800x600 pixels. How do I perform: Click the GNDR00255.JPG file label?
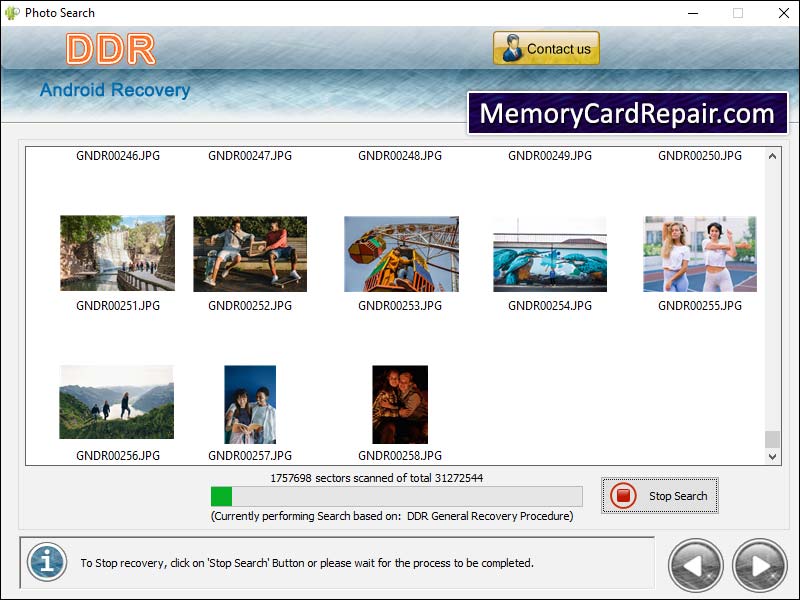click(700, 306)
